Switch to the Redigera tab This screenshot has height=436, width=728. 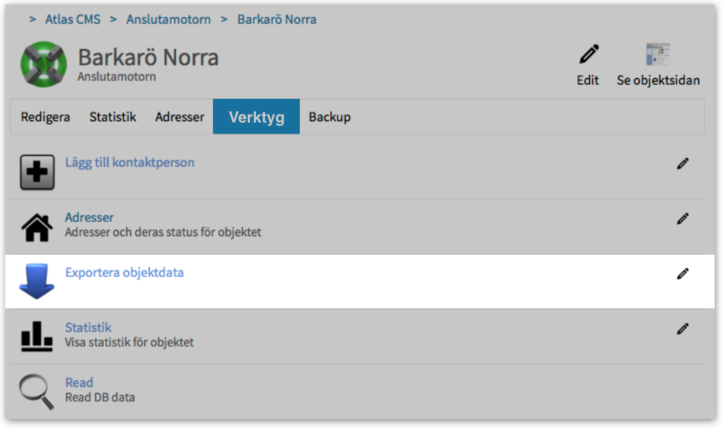(x=46, y=117)
